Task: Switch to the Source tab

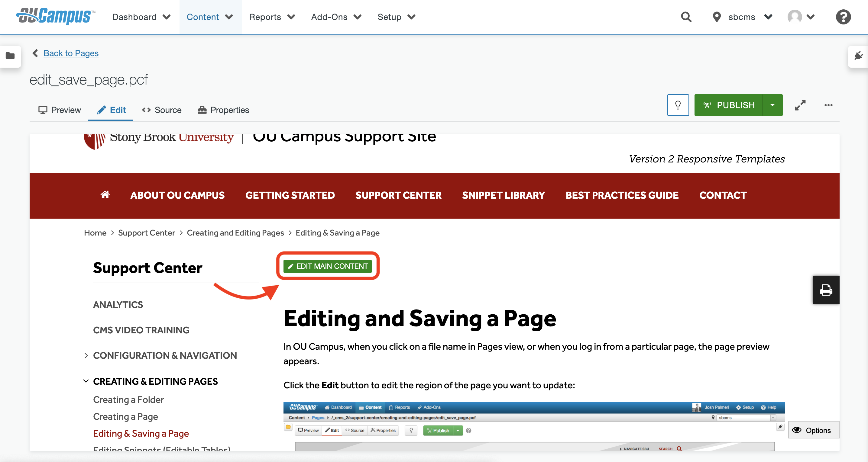Action: click(161, 110)
